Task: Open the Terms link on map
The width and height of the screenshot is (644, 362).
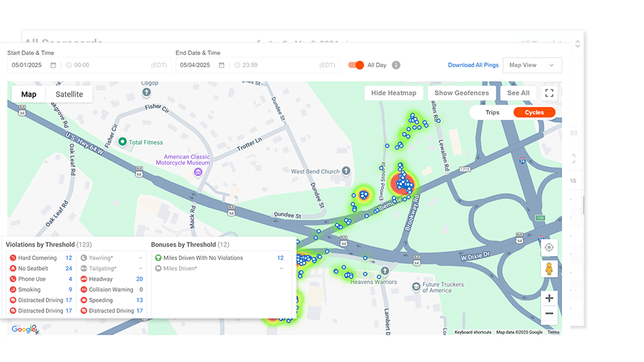Action: click(x=553, y=333)
